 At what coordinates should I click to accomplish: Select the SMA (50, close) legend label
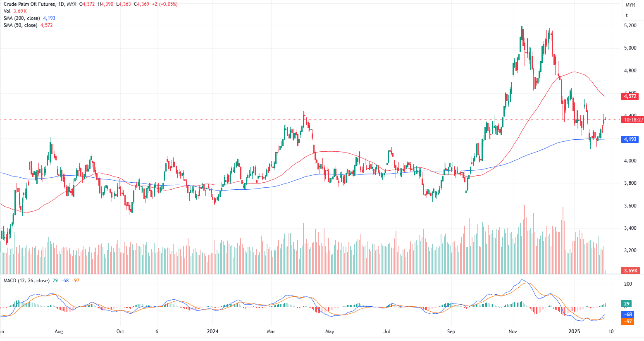pyautogui.click(x=20, y=25)
